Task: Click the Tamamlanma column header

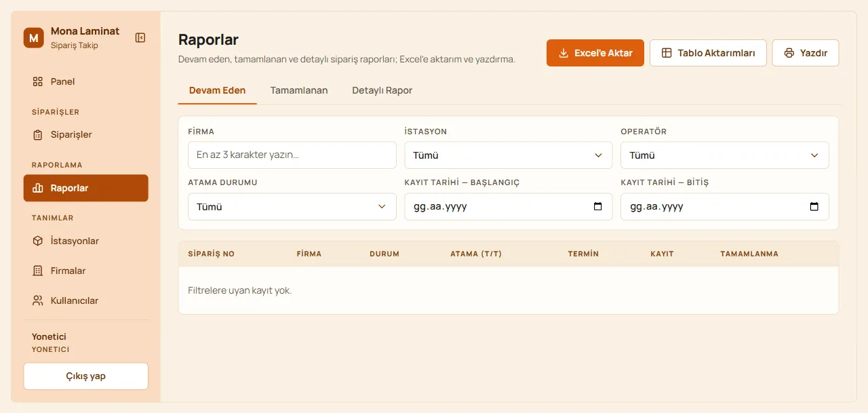Action: point(749,254)
